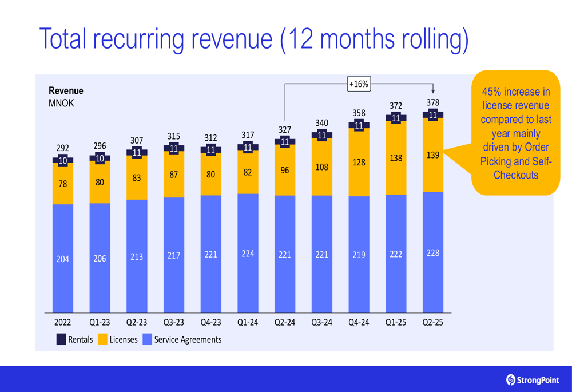Select the Q2-25 Service Agreements segment showing 228

pos(433,252)
